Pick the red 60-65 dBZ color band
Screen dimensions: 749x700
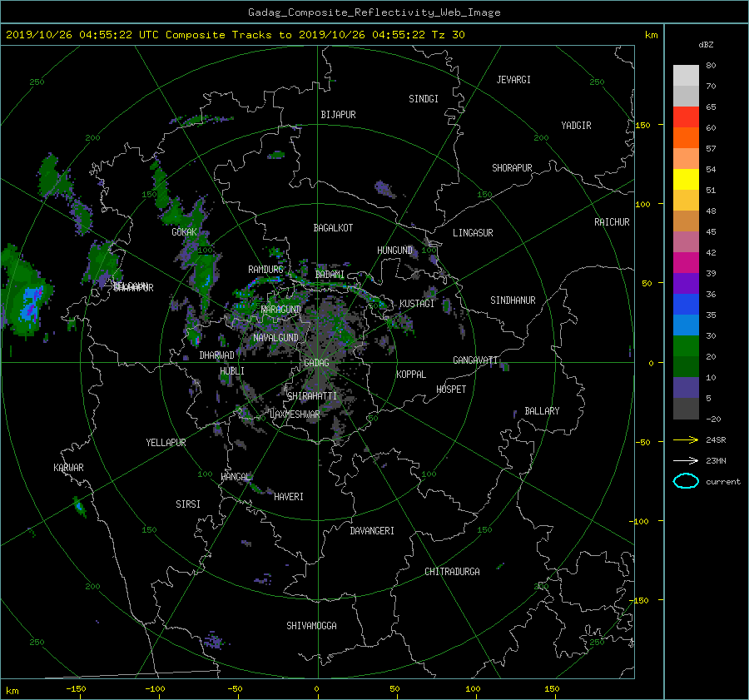pos(686,117)
